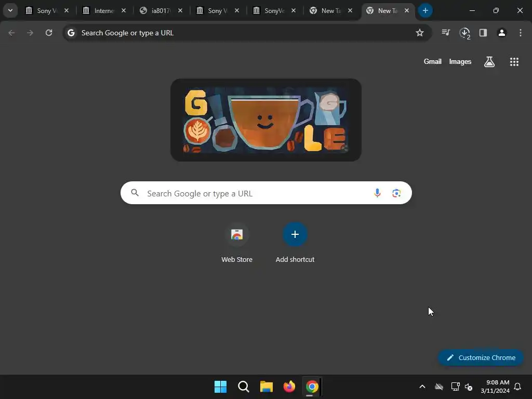The width and height of the screenshot is (532, 399).
Task: Open the Google apps grid
Action: click(514, 62)
